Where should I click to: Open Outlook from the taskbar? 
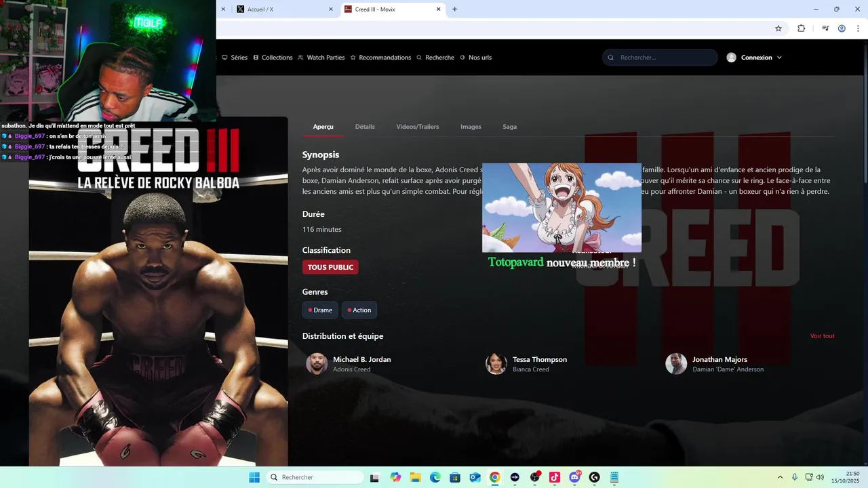coord(475,477)
